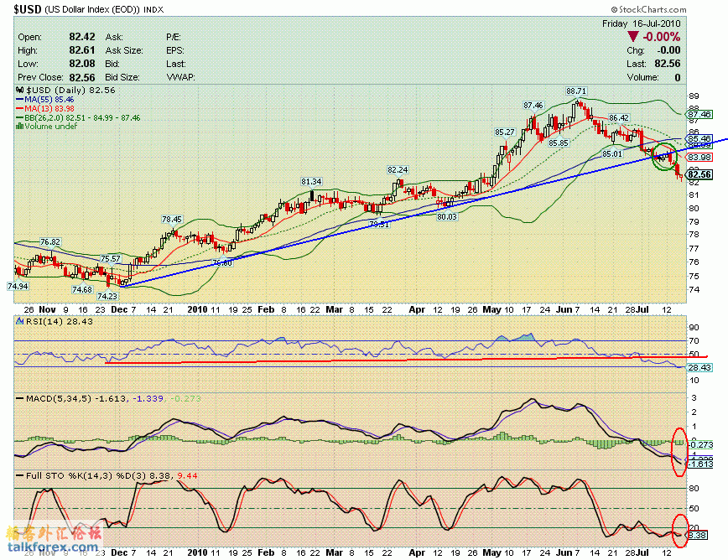This screenshot has height=560, width=728.
Task: Click the Last value 82.56 under Chg
Action: (668, 64)
